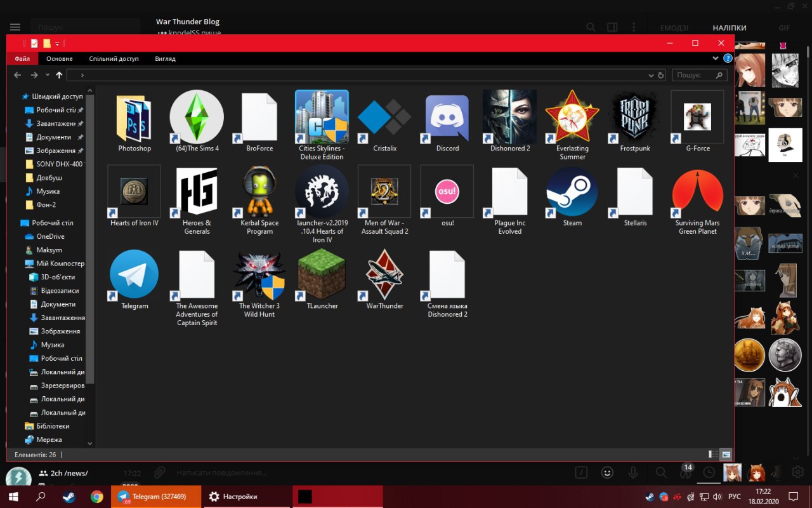Open 3D-об'єкти in navigation pane
The width and height of the screenshot is (812, 508).
point(53,277)
